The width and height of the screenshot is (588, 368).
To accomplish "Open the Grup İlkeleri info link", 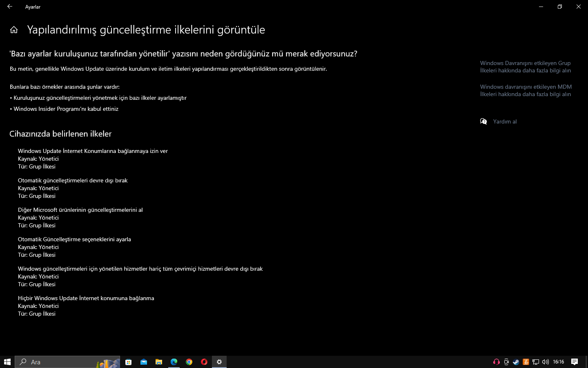I will click(526, 67).
